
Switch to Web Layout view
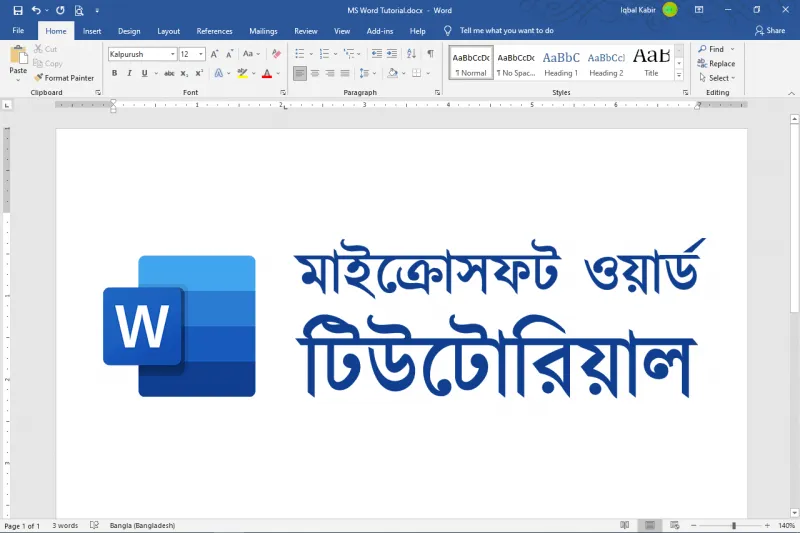[x=674, y=525]
